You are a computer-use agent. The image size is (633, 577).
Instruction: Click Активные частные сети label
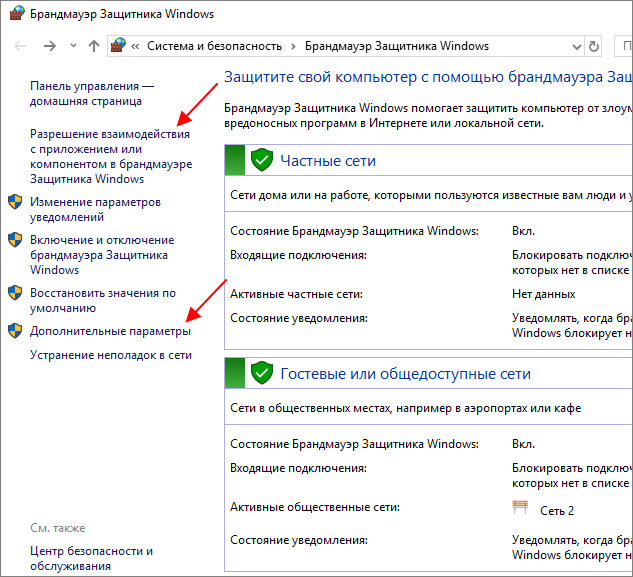296,294
